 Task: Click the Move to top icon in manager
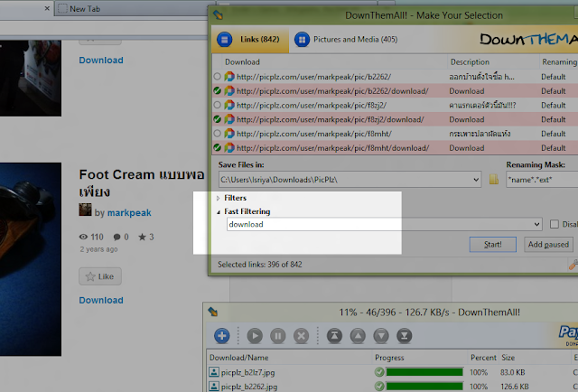point(334,336)
